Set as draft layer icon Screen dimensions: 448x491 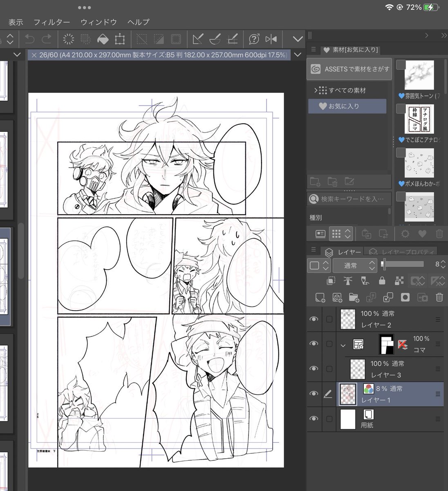(365, 281)
